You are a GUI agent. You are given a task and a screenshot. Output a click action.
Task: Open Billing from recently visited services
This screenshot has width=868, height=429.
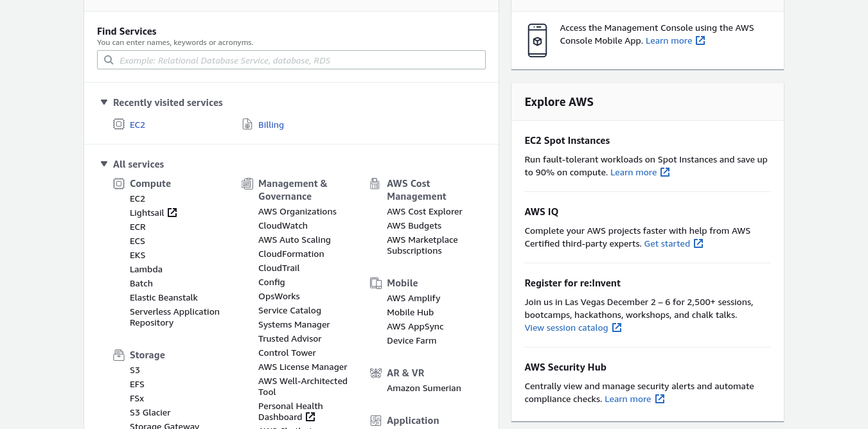270,125
